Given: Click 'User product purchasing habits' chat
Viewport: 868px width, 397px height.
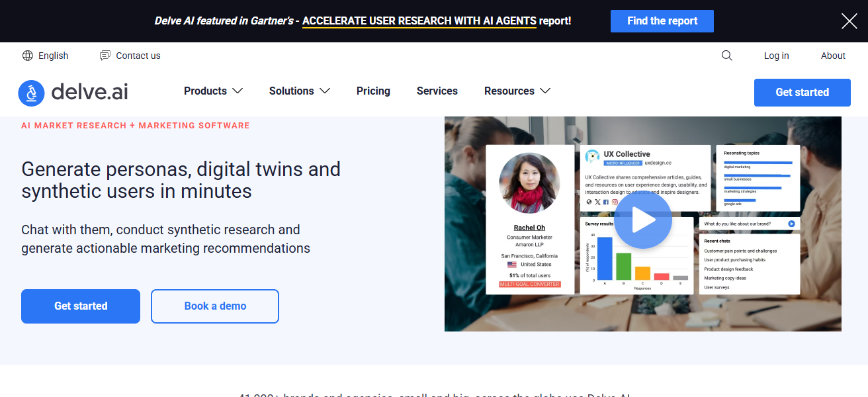Looking at the screenshot, I should tap(734, 260).
